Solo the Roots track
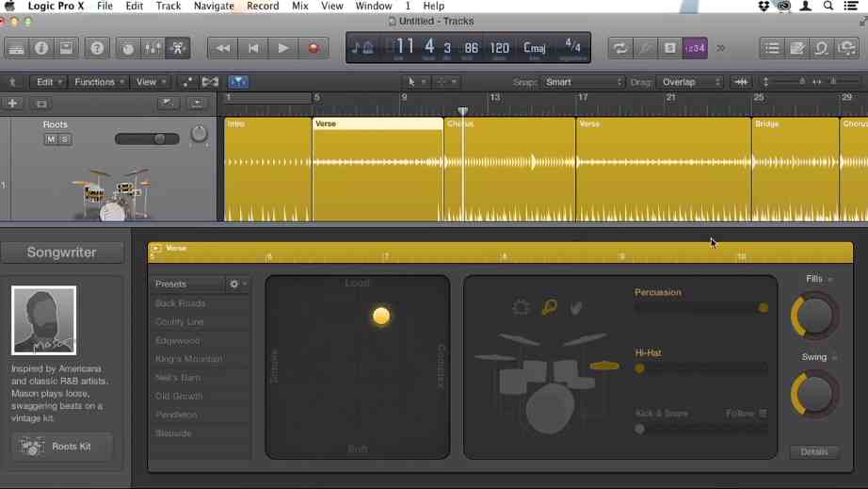The image size is (868, 489). [x=64, y=139]
